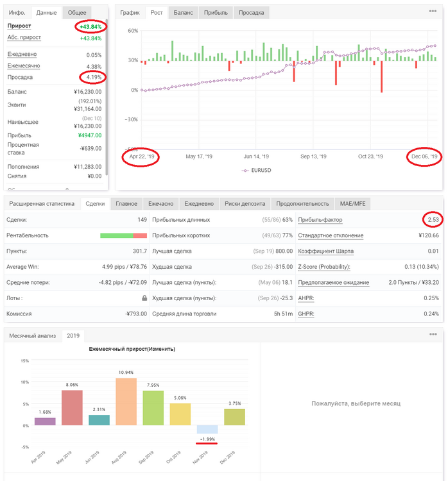Click the Dec 06, '19 axis date
The width and height of the screenshot is (448, 481).
coord(424,156)
